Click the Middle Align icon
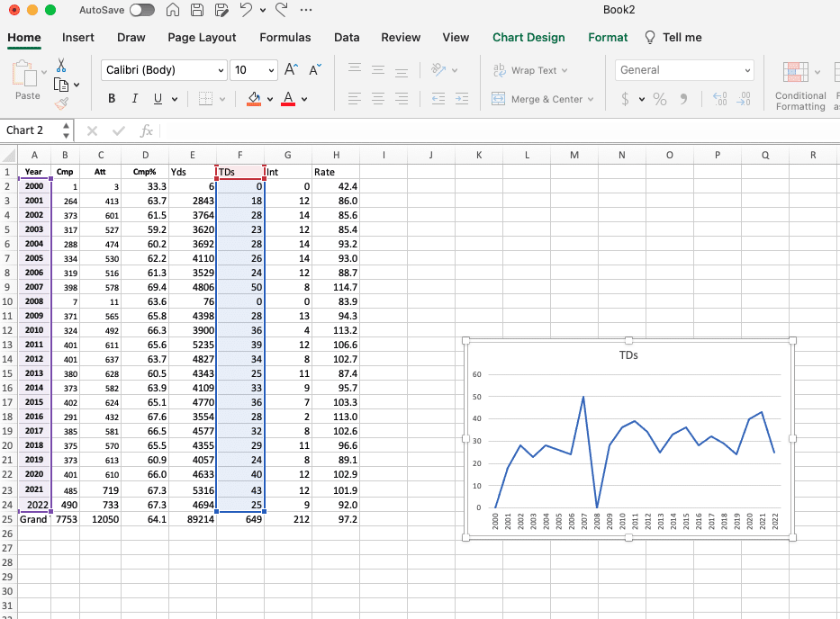Viewport: 840px width, 619px height. (x=378, y=69)
